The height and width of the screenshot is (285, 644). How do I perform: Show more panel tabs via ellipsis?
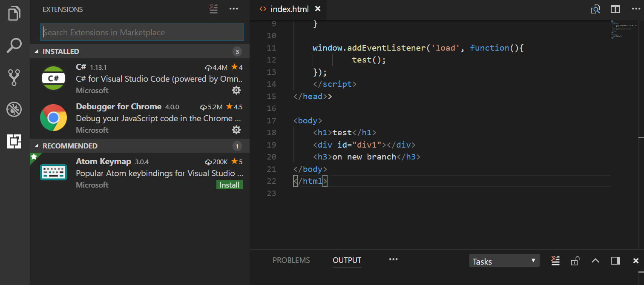(x=393, y=259)
